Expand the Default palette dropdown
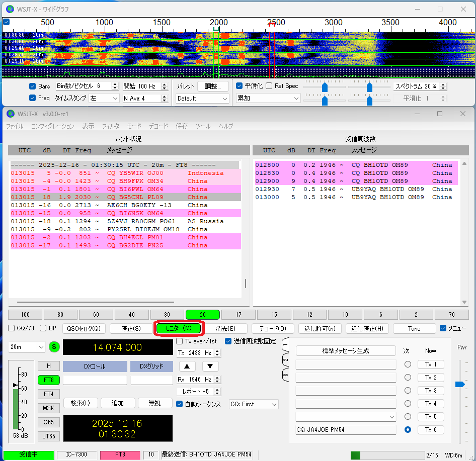 (202, 99)
